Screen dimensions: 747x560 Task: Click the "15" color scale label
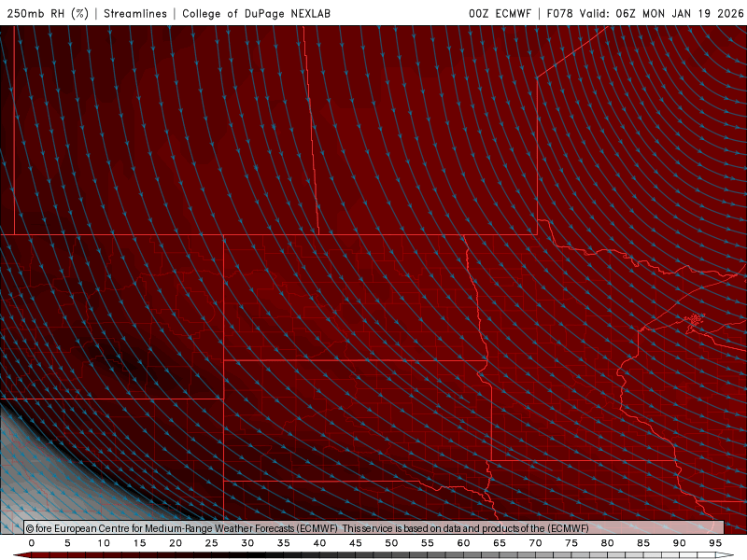(139, 543)
